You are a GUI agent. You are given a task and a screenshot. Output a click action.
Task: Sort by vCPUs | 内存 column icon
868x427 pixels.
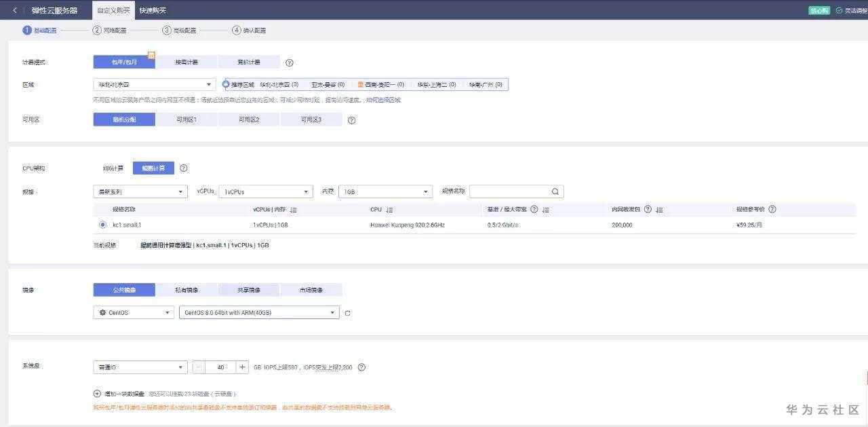point(294,210)
